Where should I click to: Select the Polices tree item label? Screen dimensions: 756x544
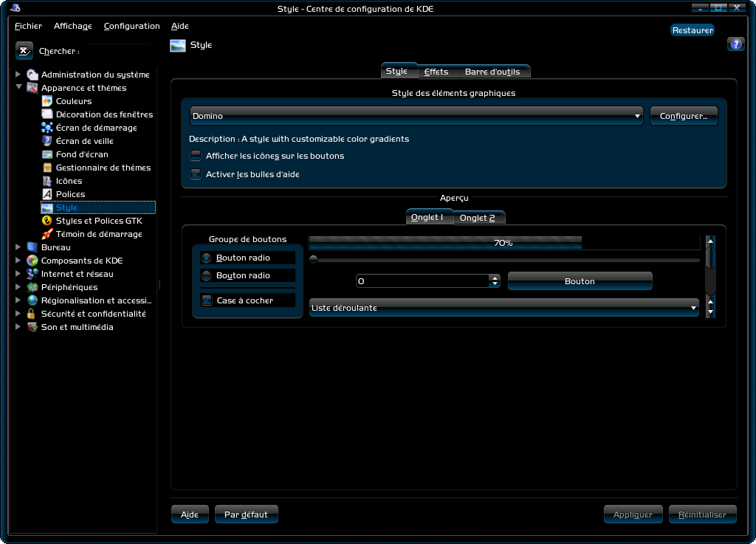(70, 194)
